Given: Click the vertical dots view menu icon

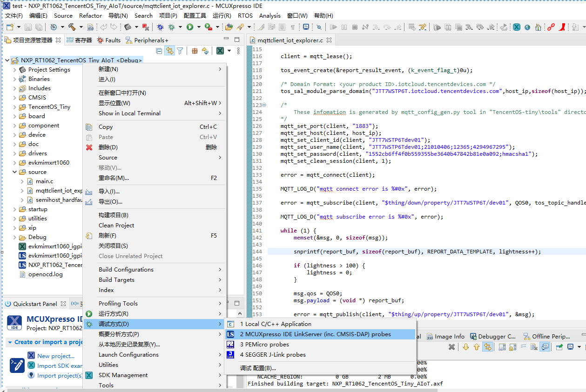Looking at the screenshot, I should 239,51.
